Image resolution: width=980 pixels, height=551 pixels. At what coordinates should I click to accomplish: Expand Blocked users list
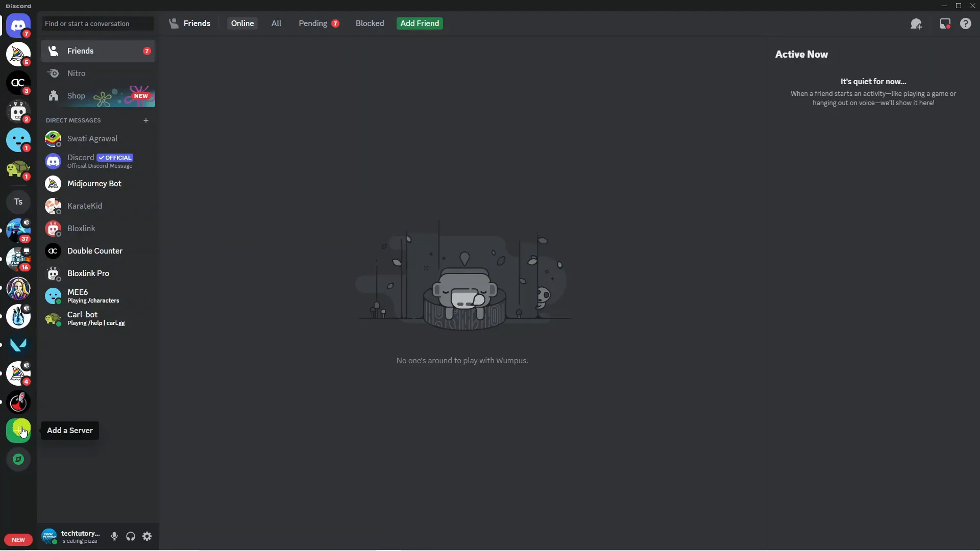(x=370, y=23)
